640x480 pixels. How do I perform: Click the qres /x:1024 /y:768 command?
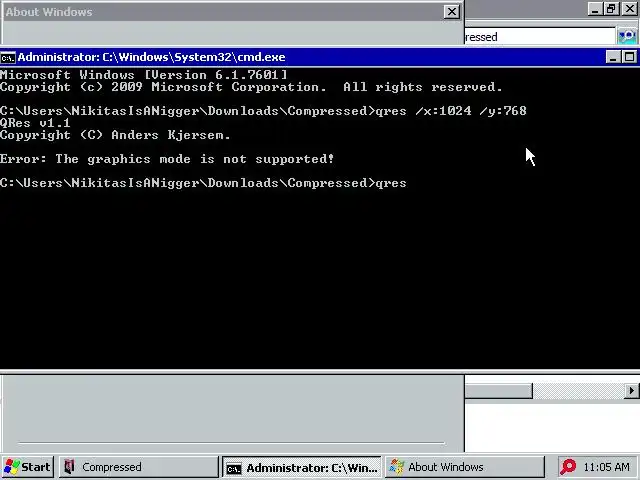tap(451, 111)
